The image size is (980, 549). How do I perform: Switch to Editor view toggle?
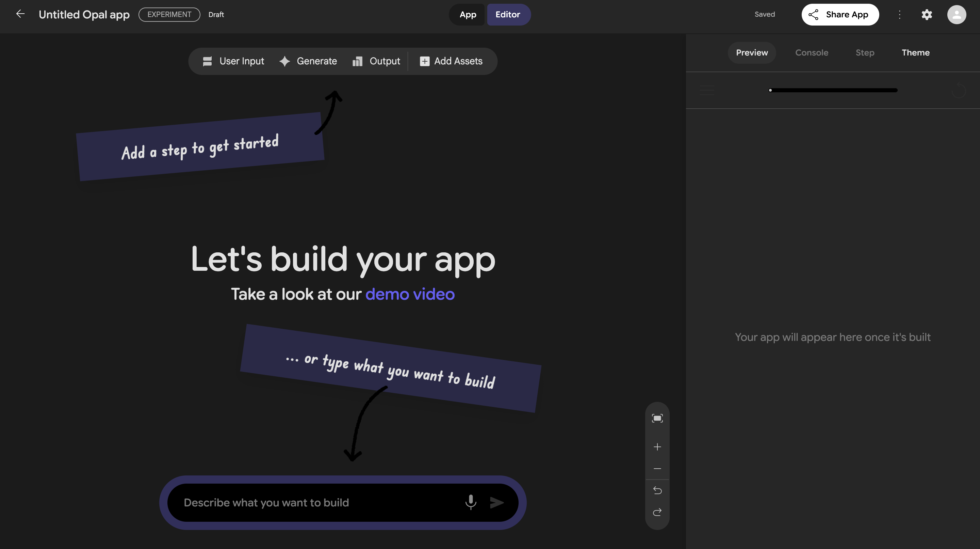tap(507, 14)
